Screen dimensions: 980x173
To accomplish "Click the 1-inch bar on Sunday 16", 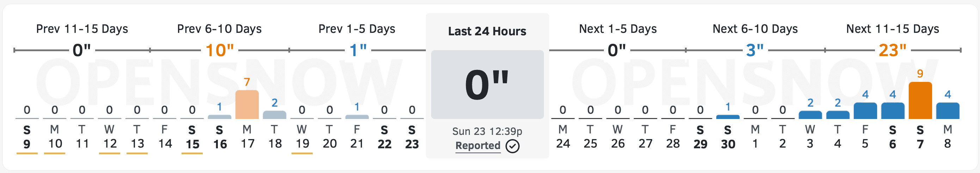I will tap(220, 116).
